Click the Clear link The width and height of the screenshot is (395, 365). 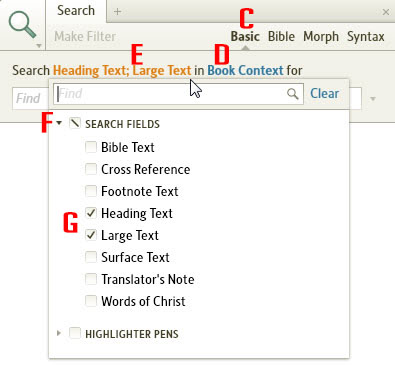pyautogui.click(x=324, y=94)
